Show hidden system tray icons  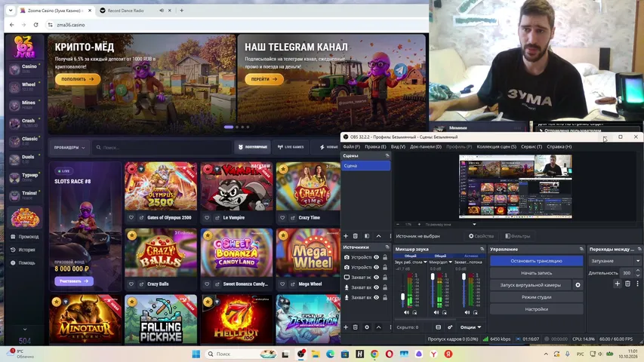click(x=546, y=354)
